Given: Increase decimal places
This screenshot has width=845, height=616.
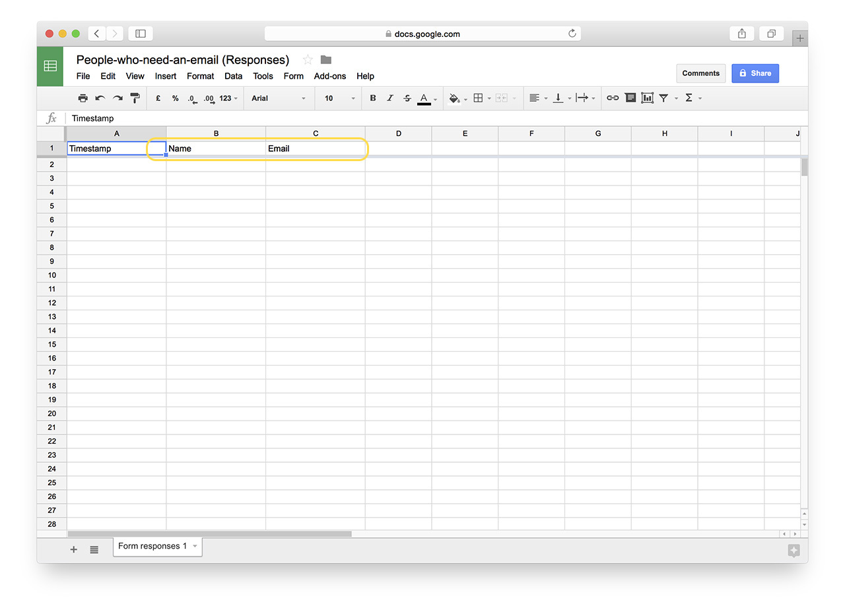Looking at the screenshot, I should coord(209,98).
